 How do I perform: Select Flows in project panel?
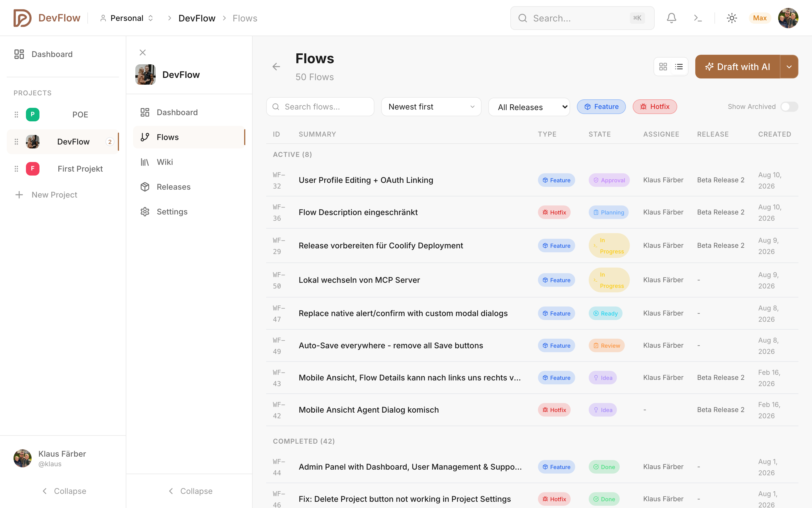coord(189,137)
